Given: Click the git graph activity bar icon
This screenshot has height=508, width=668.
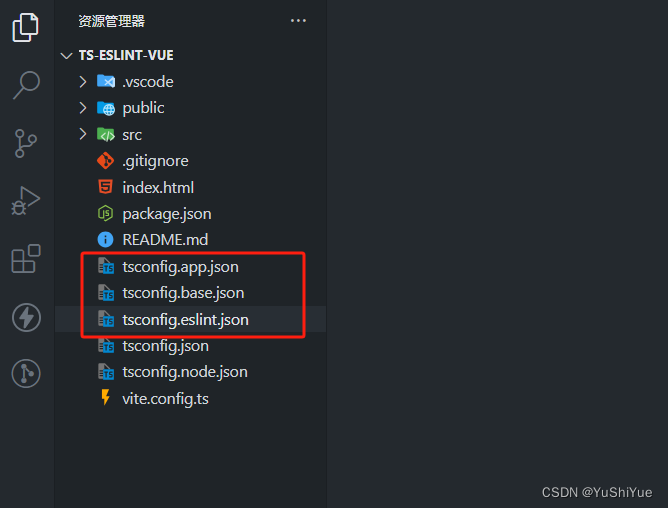Looking at the screenshot, I should [x=26, y=374].
